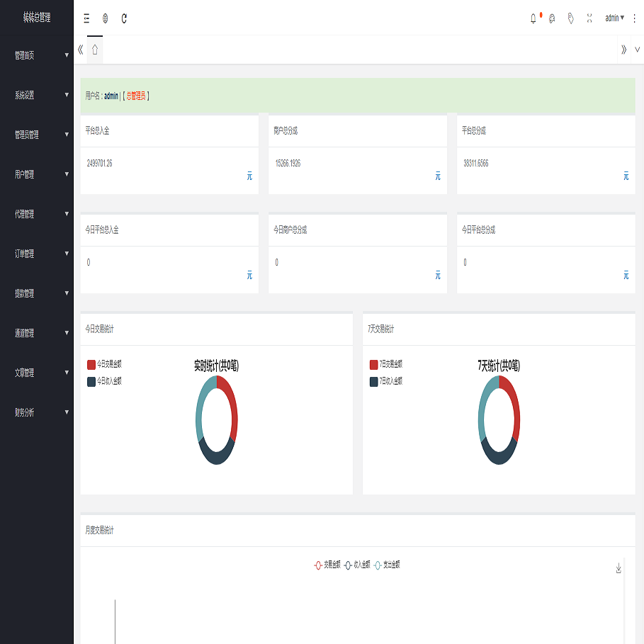Toggle 交易金额 series in monthly chart legend

coord(327,565)
